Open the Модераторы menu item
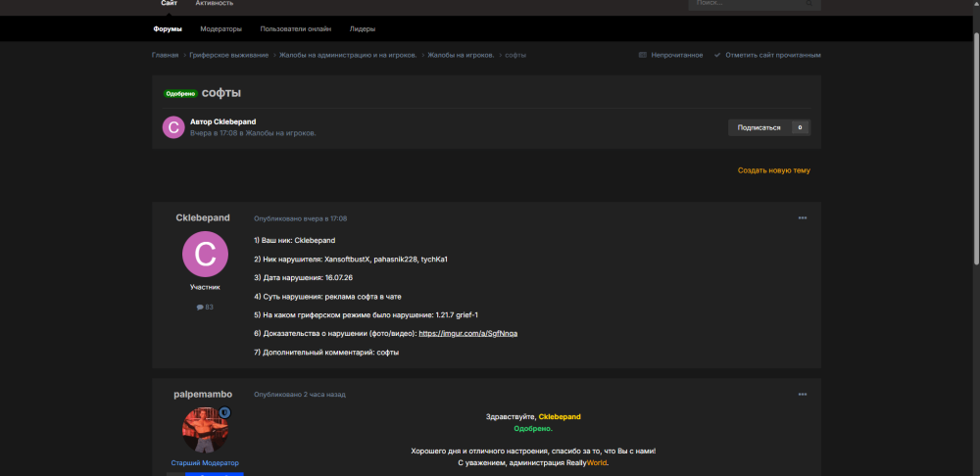This screenshot has height=476, width=980. point(220,28)
